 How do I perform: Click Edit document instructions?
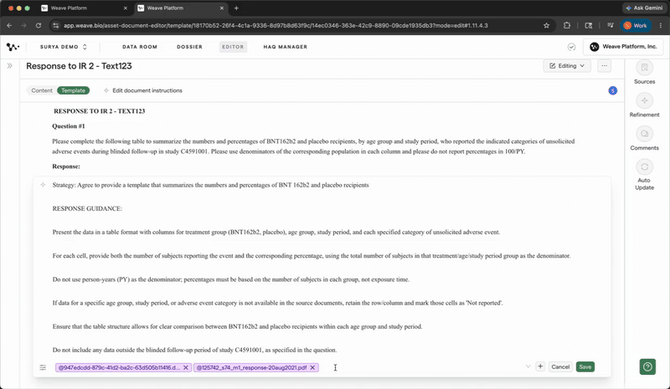pyautogui.click(x=143, y=91)
